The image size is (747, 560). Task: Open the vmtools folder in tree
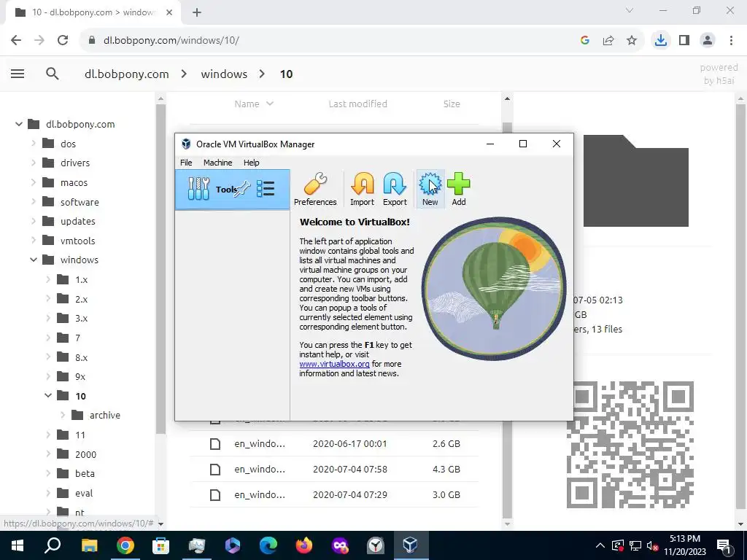(x=77, y=241)
